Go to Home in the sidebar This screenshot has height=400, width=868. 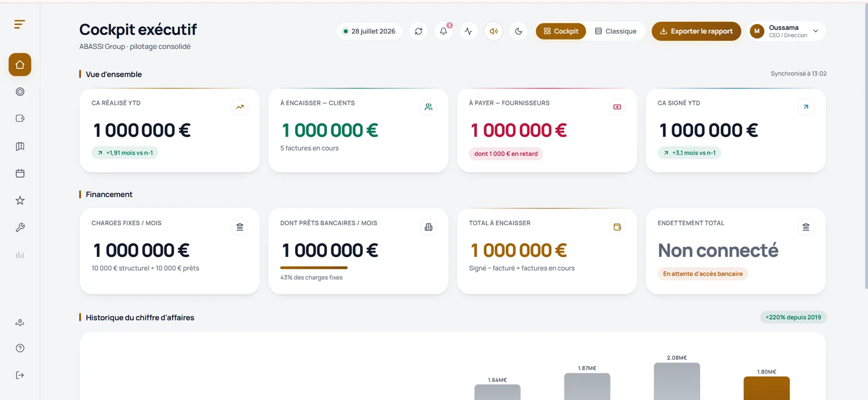20,65
